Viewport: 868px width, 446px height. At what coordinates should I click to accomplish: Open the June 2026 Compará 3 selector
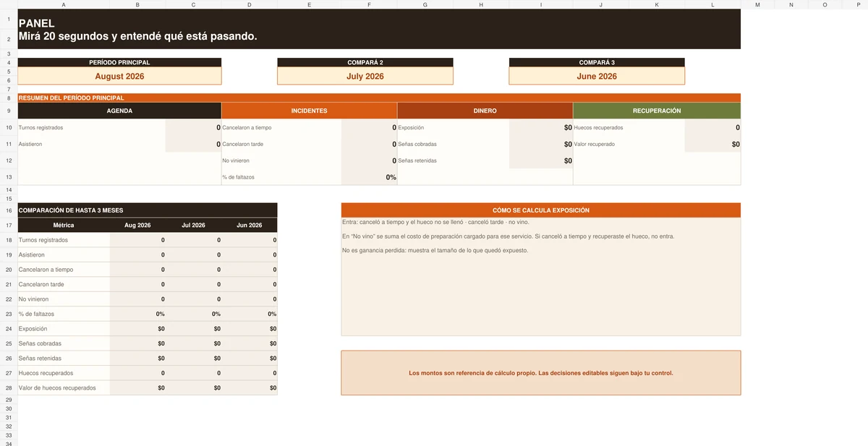(597, 76)
